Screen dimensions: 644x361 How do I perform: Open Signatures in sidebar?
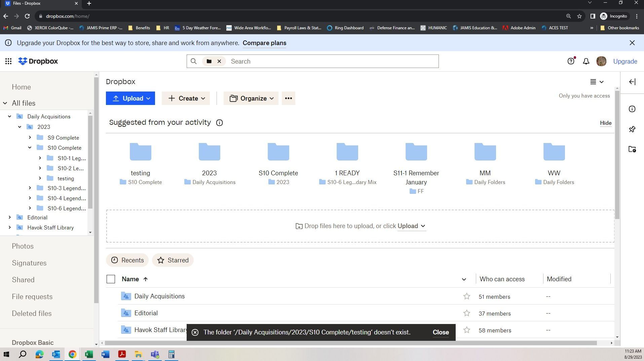(x=29, y=263)
